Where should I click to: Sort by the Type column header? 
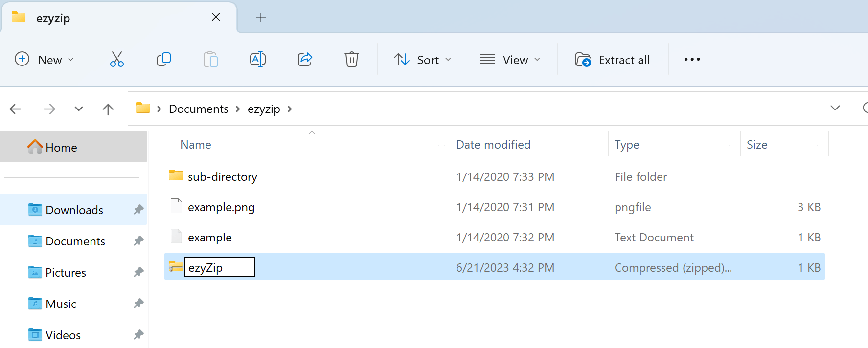627,145
